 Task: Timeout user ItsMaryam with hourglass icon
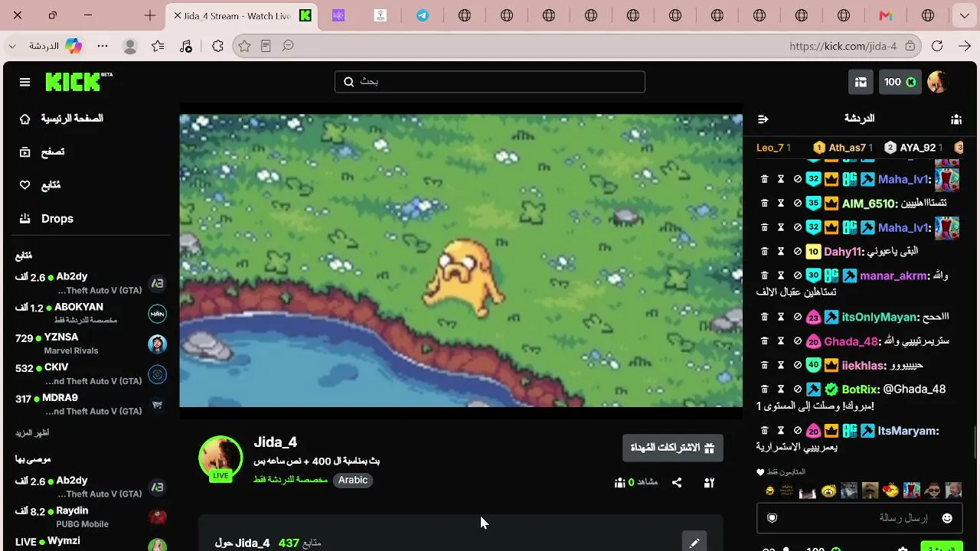[781, 431]
